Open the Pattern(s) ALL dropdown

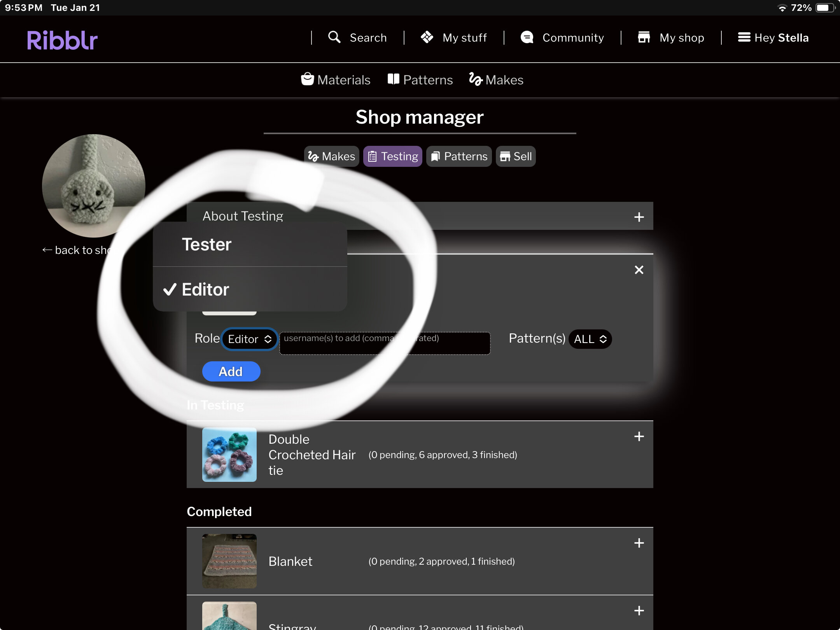pyautogui.click(x=590, y=339)
